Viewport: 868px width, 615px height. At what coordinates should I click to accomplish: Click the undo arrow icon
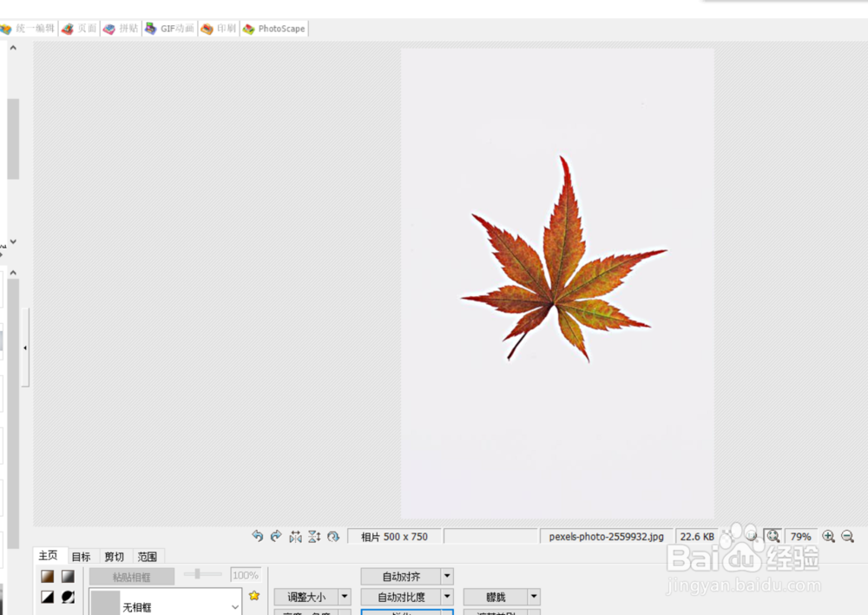click(x=258, y=536)
